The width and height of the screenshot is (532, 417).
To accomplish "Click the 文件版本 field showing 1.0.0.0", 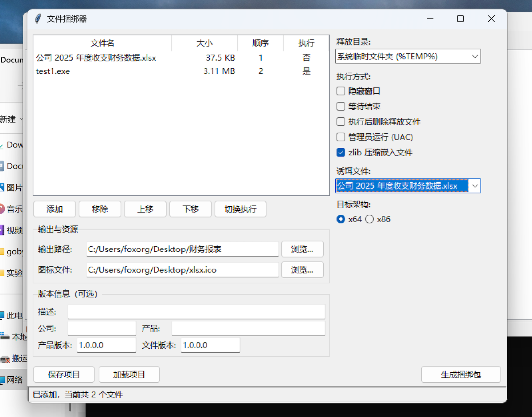I will click(x=210, y=345).
